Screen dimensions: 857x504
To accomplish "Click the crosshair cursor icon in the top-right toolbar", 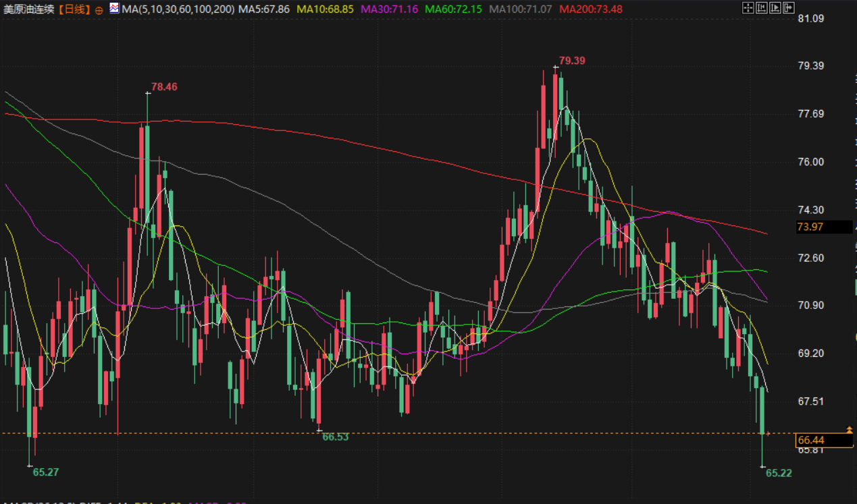I will tap(748, 8).
